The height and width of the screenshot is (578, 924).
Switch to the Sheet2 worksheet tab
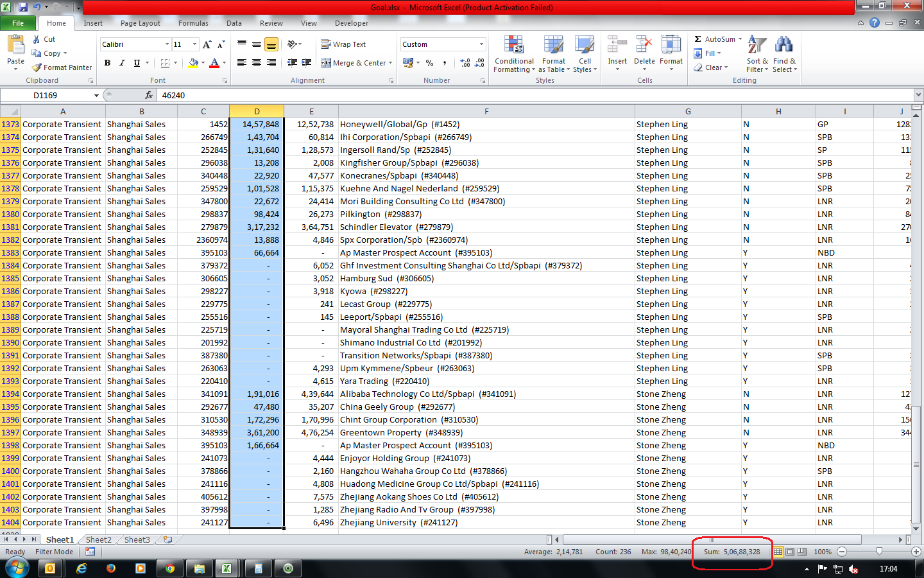[x=98, y=540]
